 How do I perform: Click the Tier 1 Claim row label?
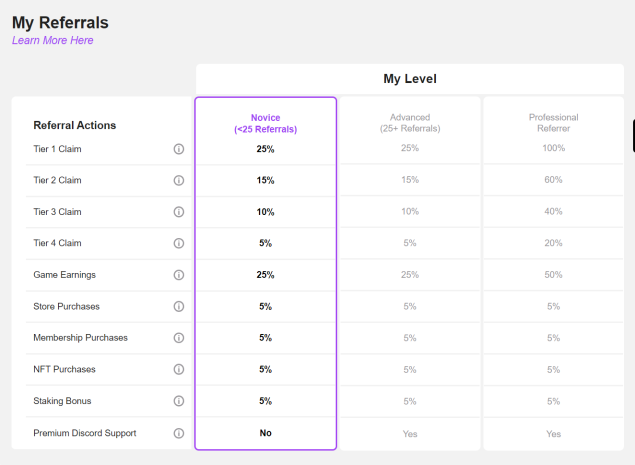click(57, 149)
